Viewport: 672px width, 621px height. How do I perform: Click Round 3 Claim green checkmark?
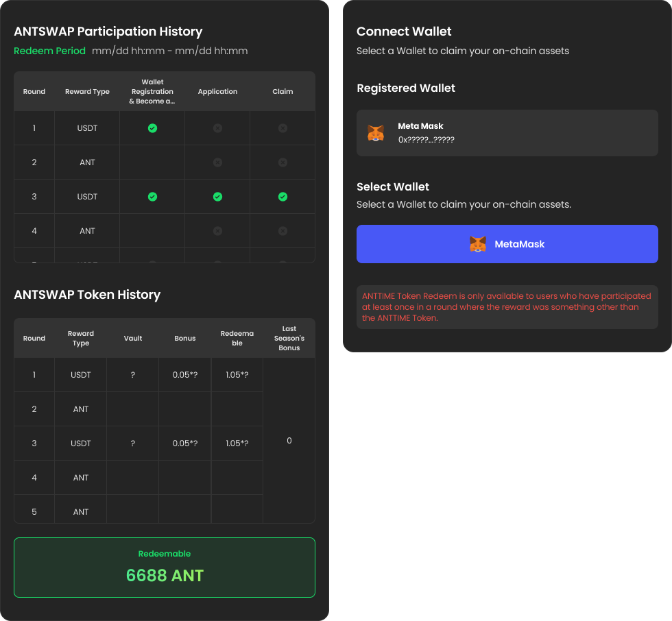[x=283, y=197]
